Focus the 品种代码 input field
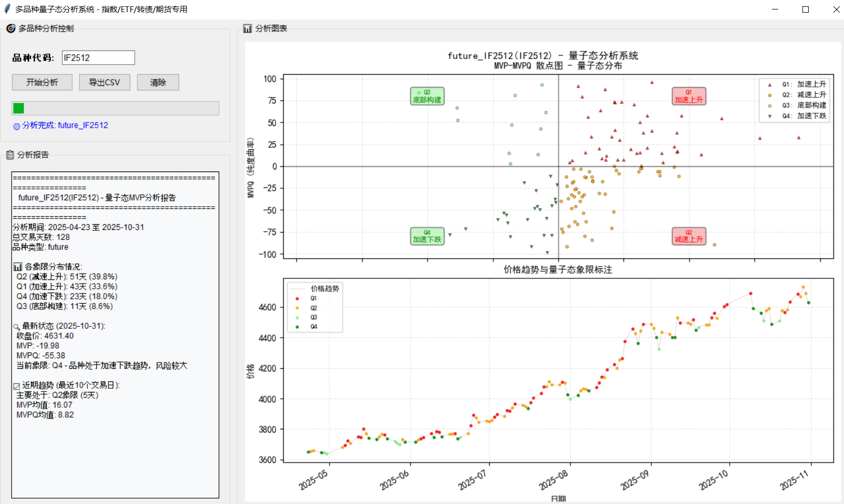 click(98, 58)
